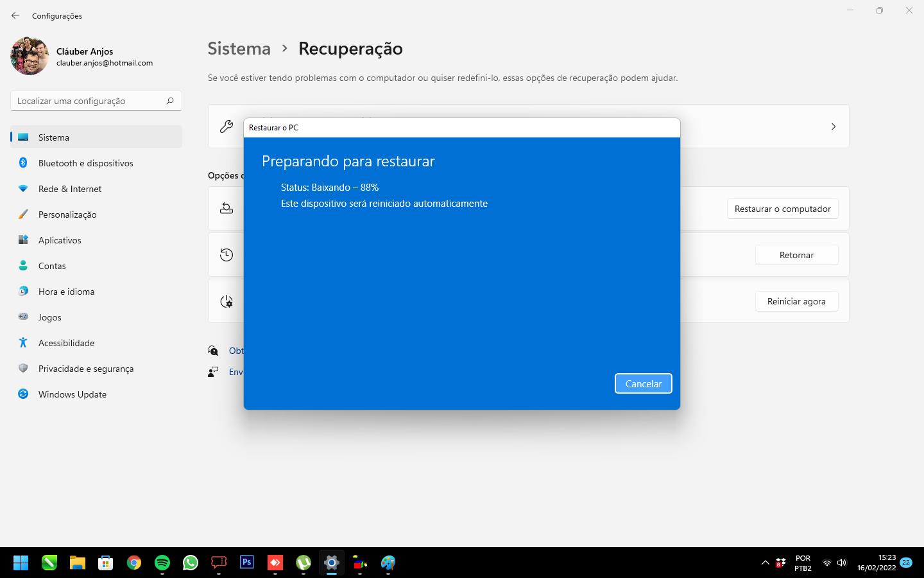Open File Explorer from taskbar
This screenshot has height=578, width=924.
(x=78, y=563)
